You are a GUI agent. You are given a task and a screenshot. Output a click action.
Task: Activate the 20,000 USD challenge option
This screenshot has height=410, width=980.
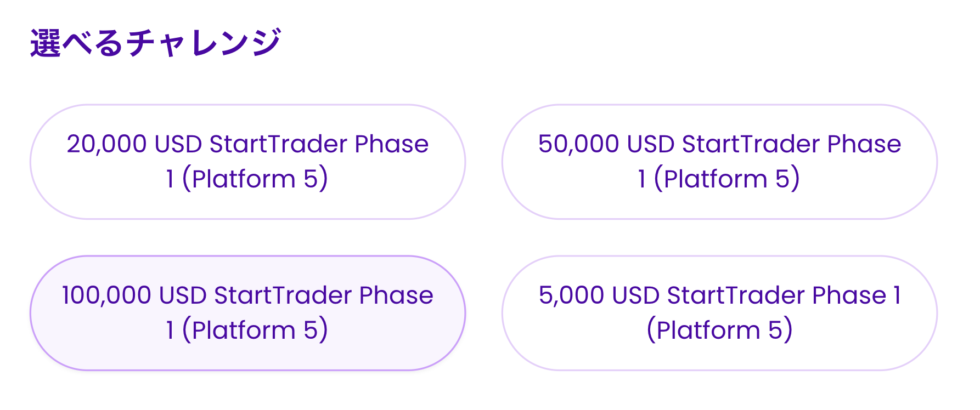pos(247,162)
